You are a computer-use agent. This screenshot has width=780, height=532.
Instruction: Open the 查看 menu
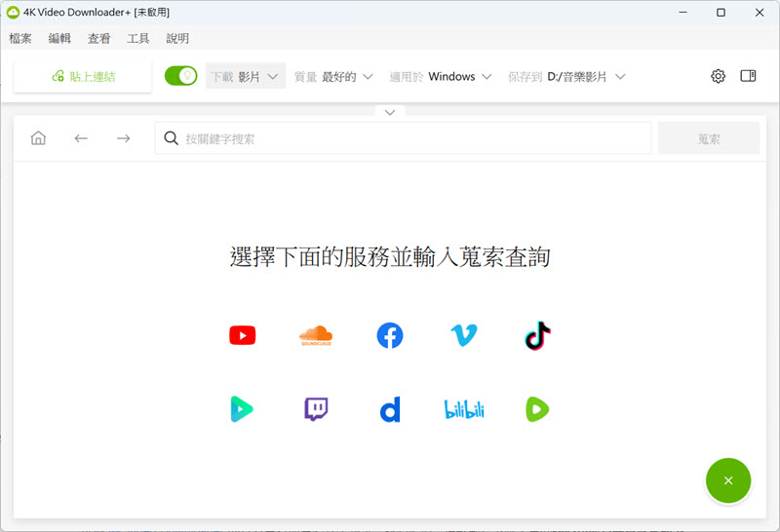[99, 38]
